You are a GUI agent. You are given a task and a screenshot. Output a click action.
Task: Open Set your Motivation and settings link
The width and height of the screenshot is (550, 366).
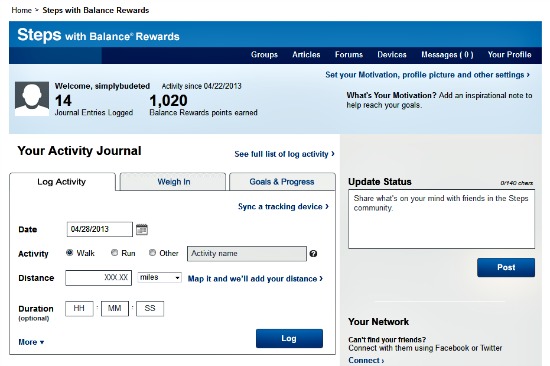point(427,75)
